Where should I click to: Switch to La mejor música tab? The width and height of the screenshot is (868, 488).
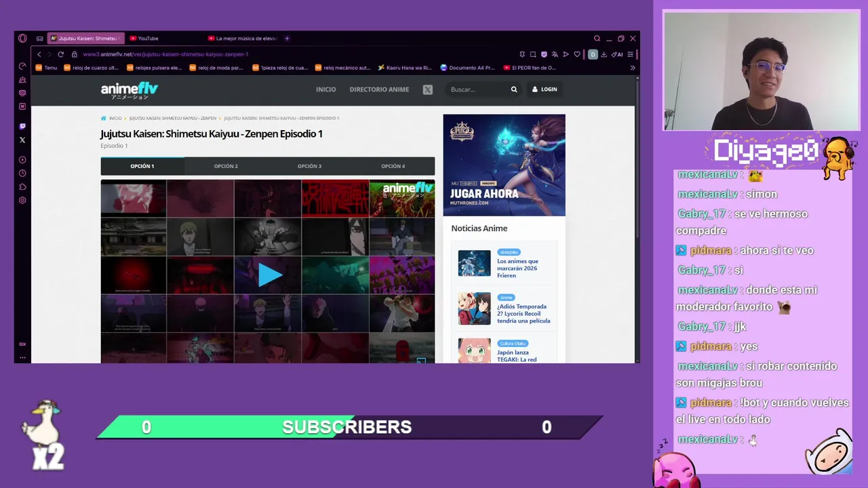(x=243, y=39)
